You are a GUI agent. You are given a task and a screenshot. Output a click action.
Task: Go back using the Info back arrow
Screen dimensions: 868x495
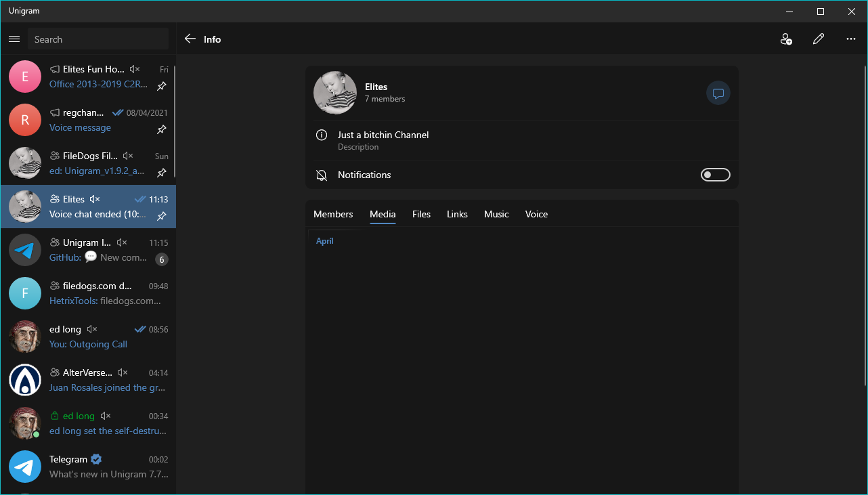click(190, 39)
